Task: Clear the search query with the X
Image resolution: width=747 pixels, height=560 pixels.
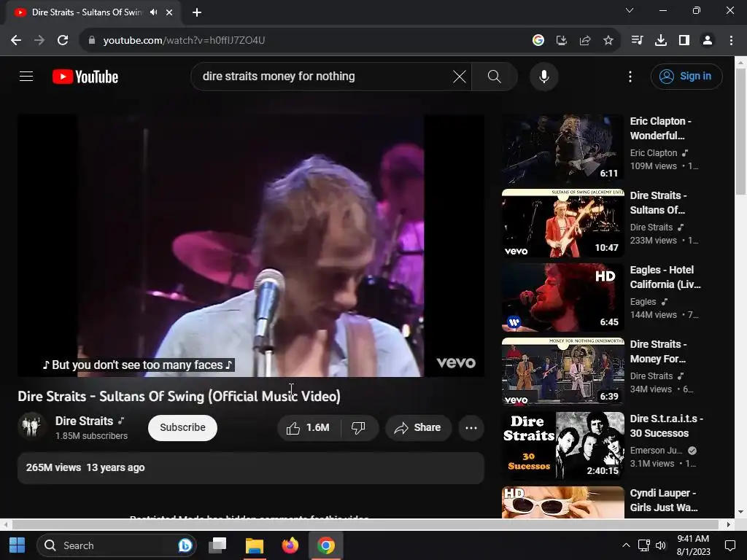Action: 460,76
